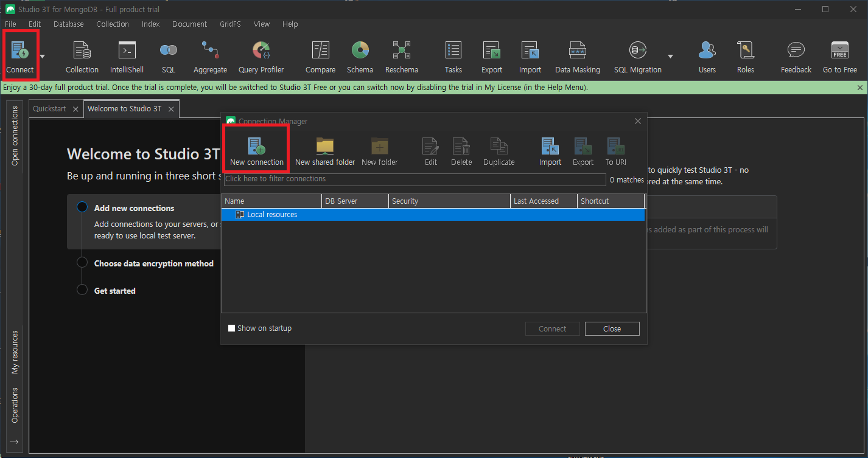868x458 pixels.
Task: Click the main toolbar Import icon
Action: (530, 58)
